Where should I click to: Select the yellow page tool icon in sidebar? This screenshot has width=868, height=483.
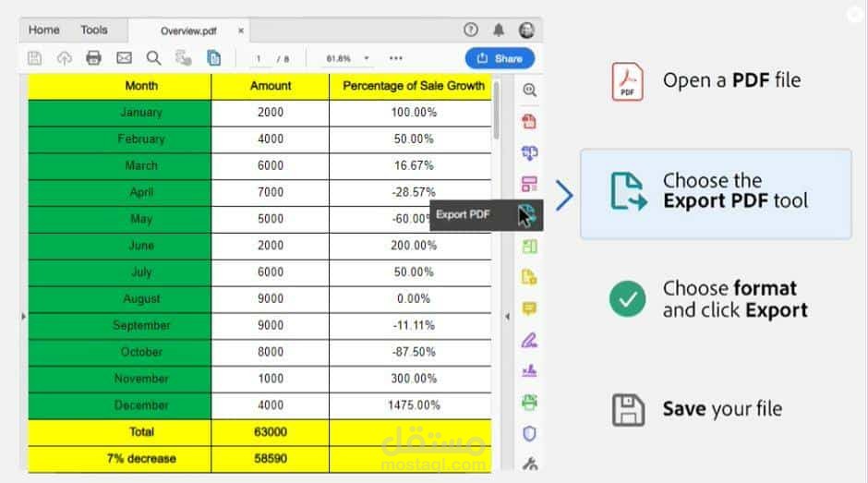[x=529, y=277]
